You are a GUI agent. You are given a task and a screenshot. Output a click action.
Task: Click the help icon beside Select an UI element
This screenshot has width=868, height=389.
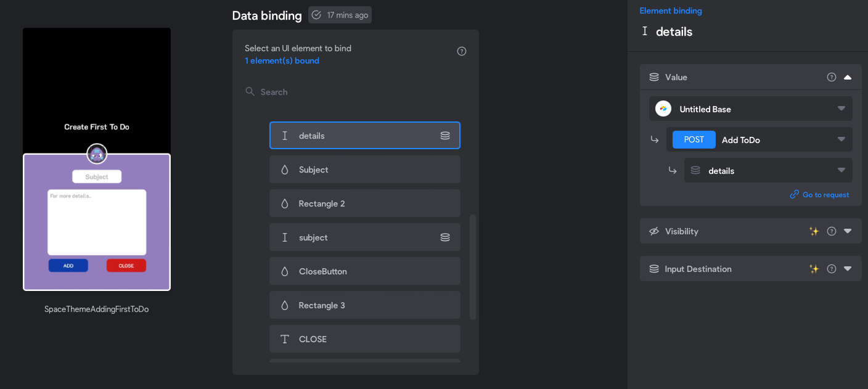pyautogui.click(x=462, y=51)
